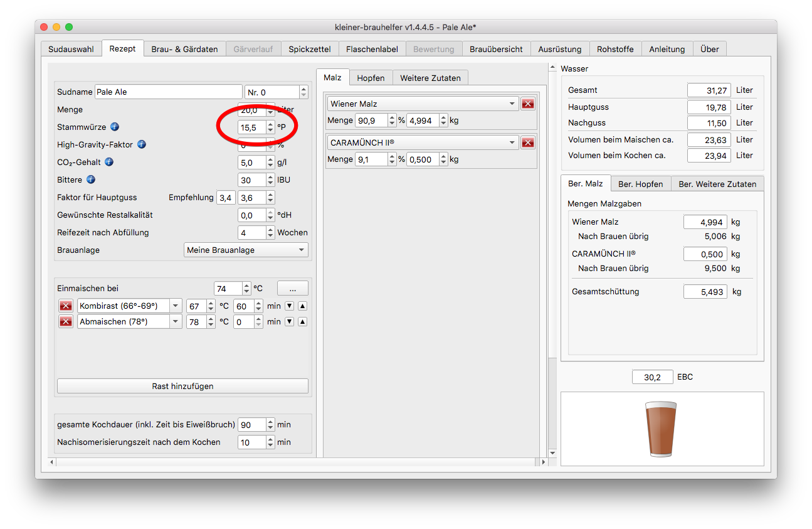Move the Kombirast rest down
Viewport: 812px width, 529px height.
[x=289, y=306]
